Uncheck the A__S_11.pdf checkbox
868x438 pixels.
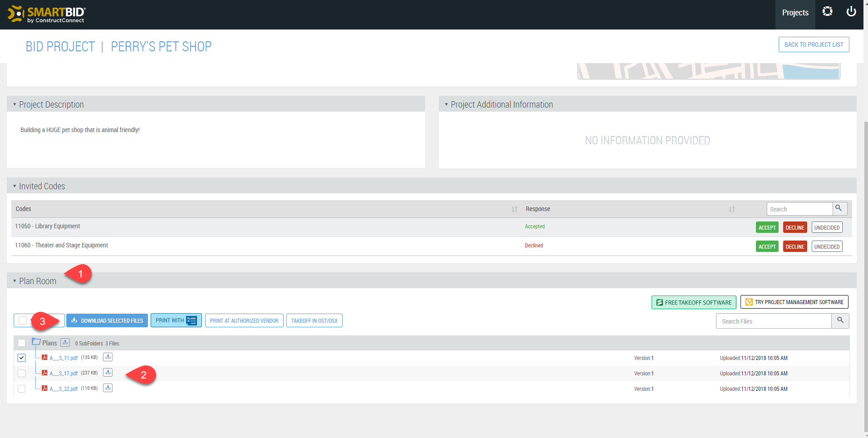tap(21, 358)
